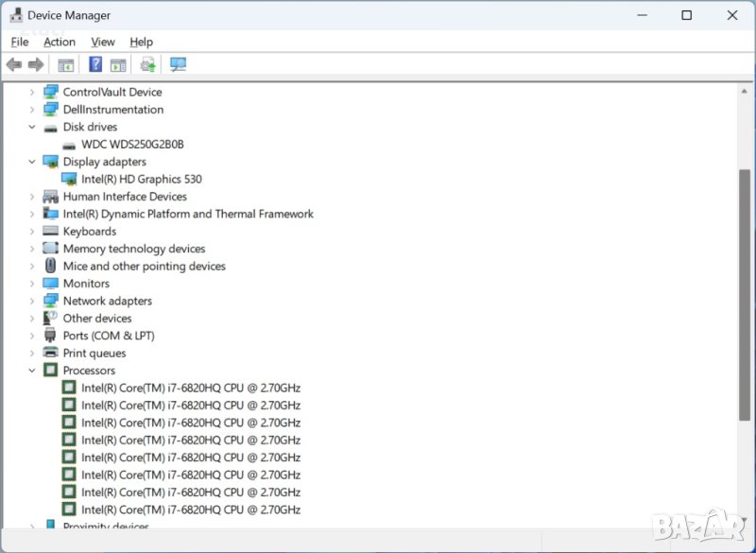Click the Display adapters monitor icon

tap(51, 162)
